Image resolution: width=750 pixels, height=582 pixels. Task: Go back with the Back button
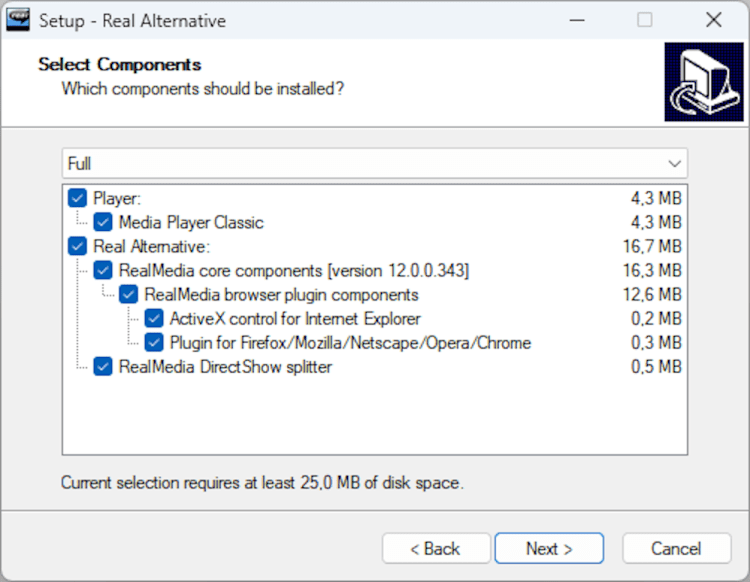point(436,548)
